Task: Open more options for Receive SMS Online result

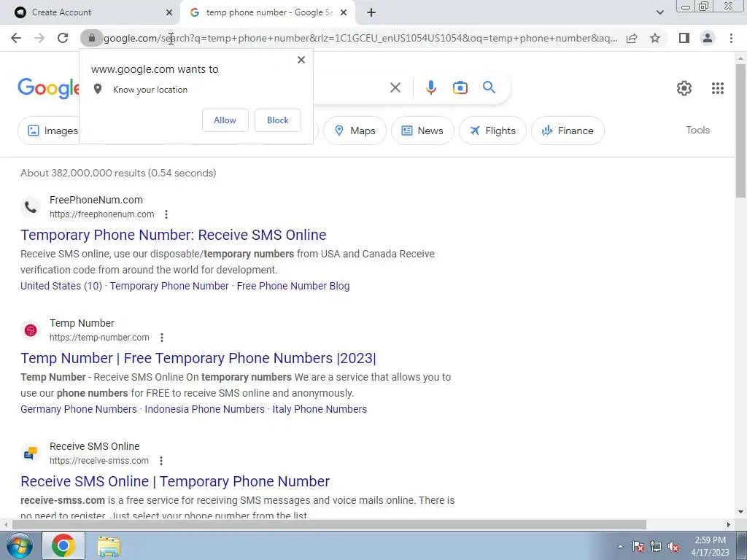Action: 161,461
